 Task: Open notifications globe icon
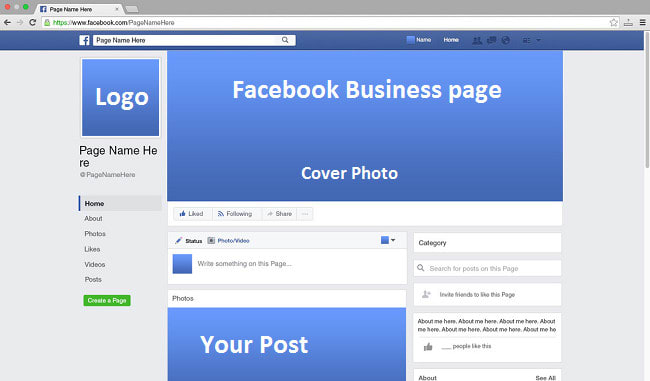(505, 40)
